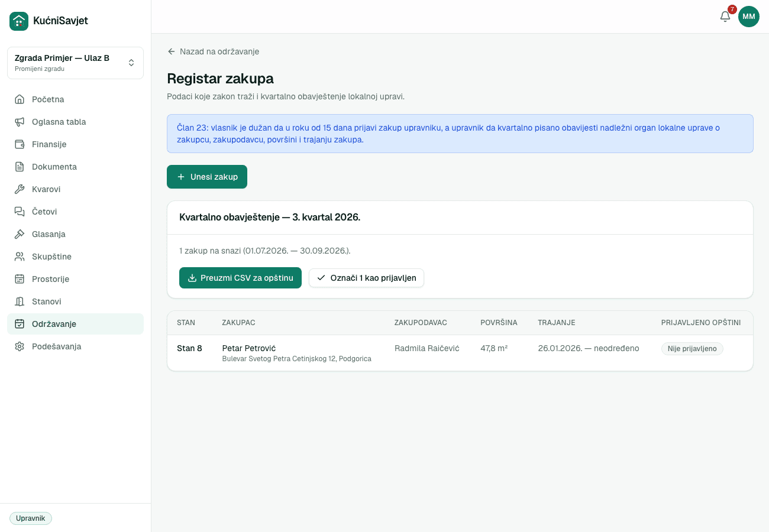This screenshot has height=532, width=769.
Task: Open the notifications bell icon
Action: click(725, 17)
